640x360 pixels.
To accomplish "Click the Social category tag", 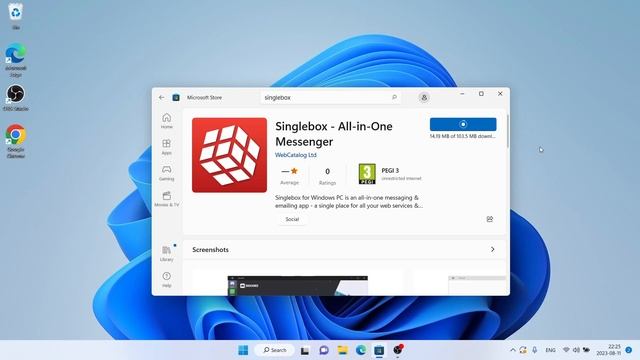I will (x=292, y=220).
